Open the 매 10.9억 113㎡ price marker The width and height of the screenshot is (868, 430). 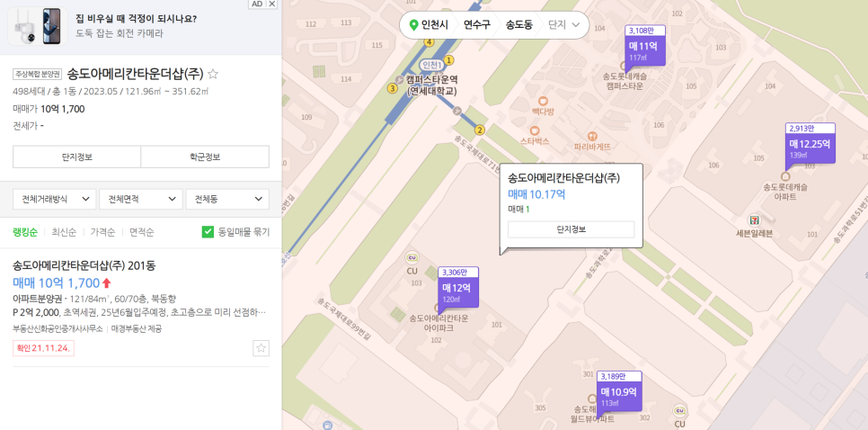point(619,390)
